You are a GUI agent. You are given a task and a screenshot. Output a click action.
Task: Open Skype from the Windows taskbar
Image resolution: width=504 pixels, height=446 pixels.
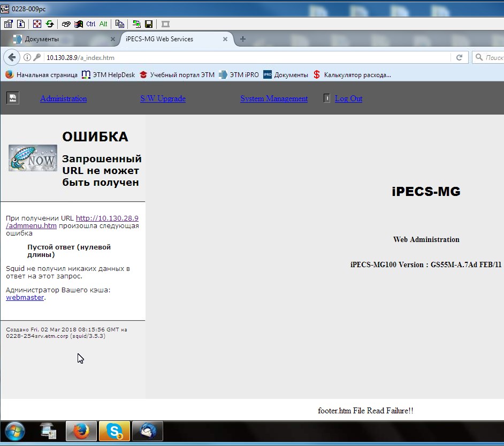(x=114, y=431)
